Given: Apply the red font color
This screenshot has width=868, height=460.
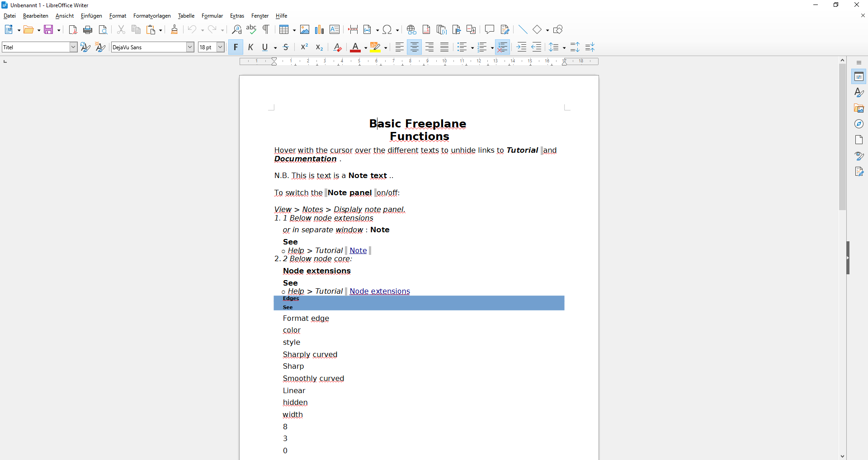Looking at the screenshot, I should point(356,47).
